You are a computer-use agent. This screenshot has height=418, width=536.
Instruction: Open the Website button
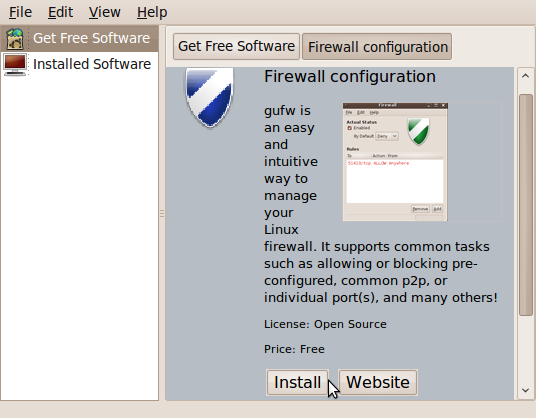click(x=378, y=382)
